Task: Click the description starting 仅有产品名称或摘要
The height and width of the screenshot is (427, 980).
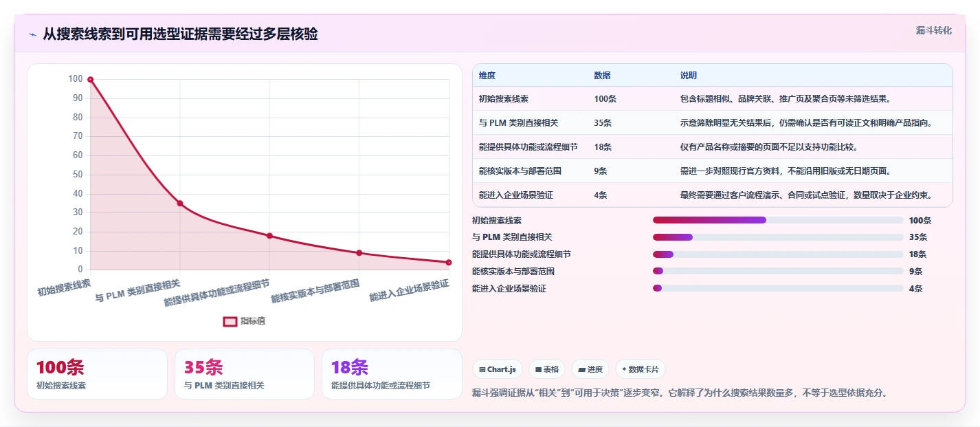Action: (x=768, y=147)
